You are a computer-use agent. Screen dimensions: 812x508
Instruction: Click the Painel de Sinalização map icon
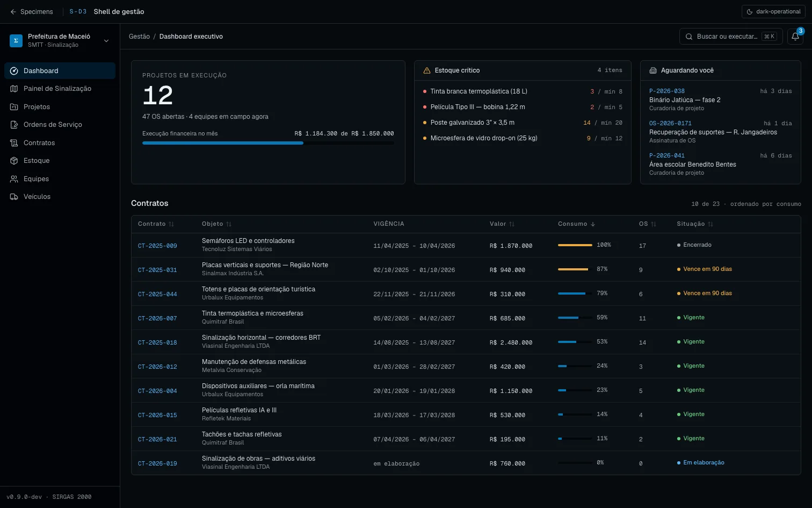pos(14,89)
